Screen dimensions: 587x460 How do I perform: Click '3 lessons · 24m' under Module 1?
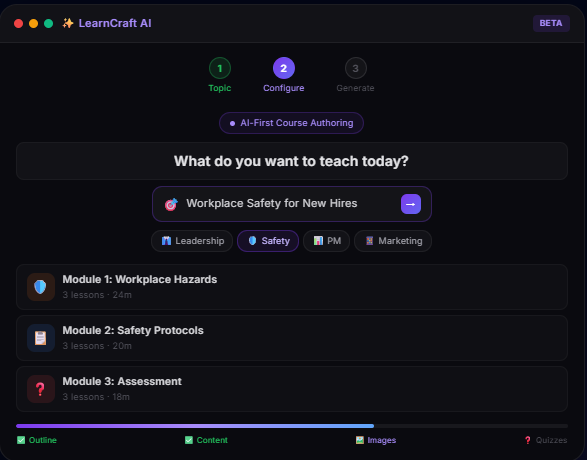(97, 295)
